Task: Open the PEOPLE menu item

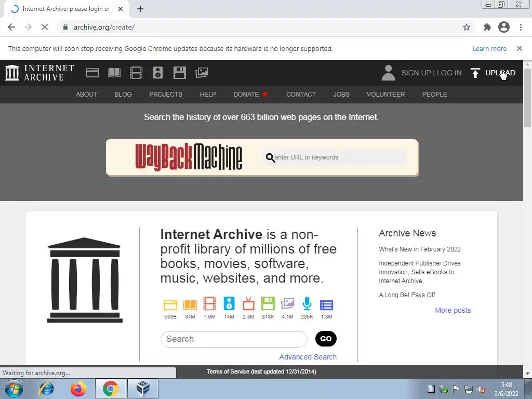Action: click(x=435, y=95)
